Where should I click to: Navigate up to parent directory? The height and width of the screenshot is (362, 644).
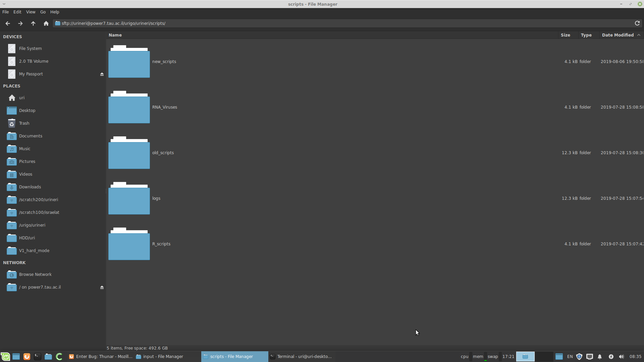click(x=33, y=23)
